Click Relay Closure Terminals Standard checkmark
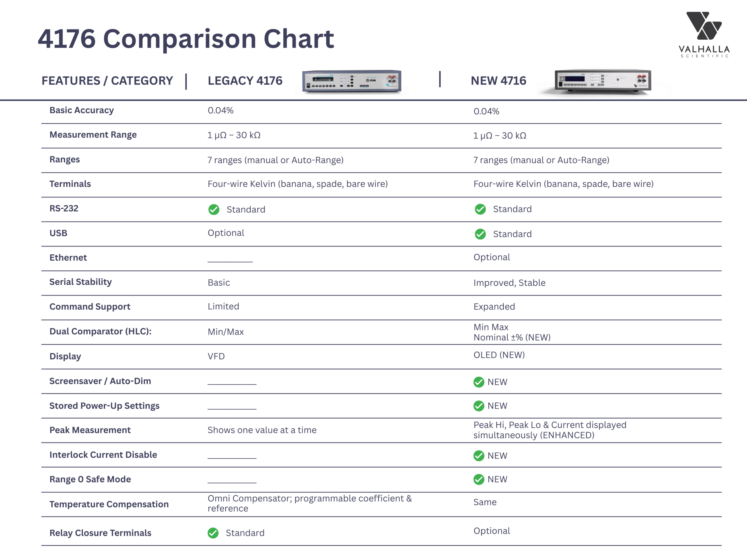 tap(213, 533)
